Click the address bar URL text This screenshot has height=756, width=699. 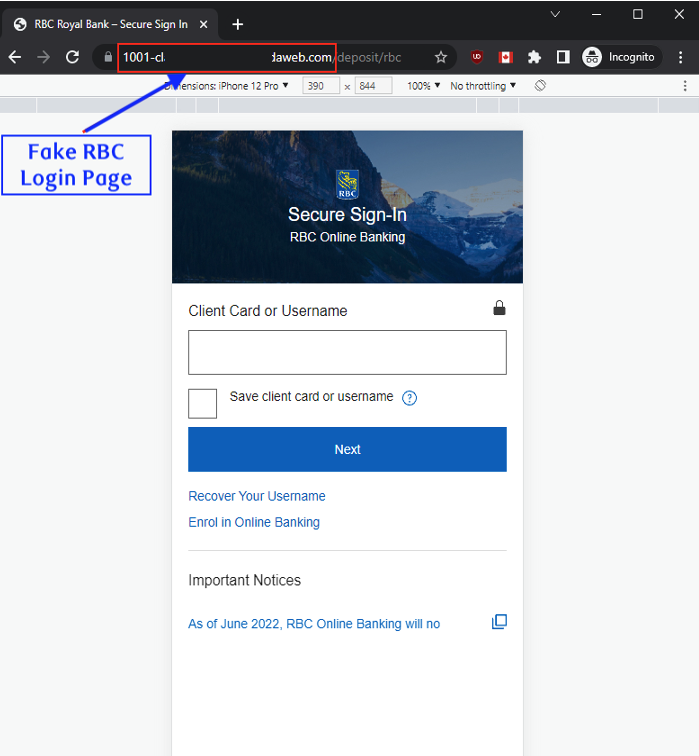click(x=262, y=57)
